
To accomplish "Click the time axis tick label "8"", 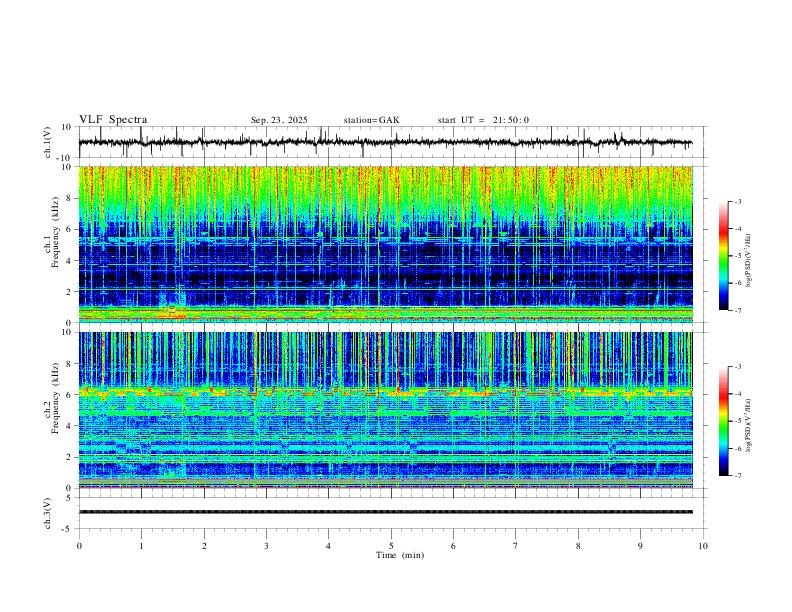I will (578, 546).
